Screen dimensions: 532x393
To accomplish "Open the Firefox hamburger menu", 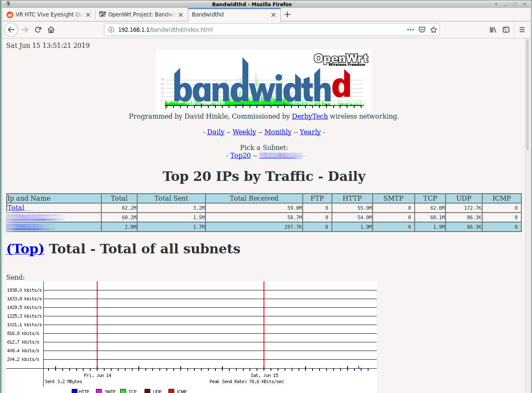I will point(522,30).
